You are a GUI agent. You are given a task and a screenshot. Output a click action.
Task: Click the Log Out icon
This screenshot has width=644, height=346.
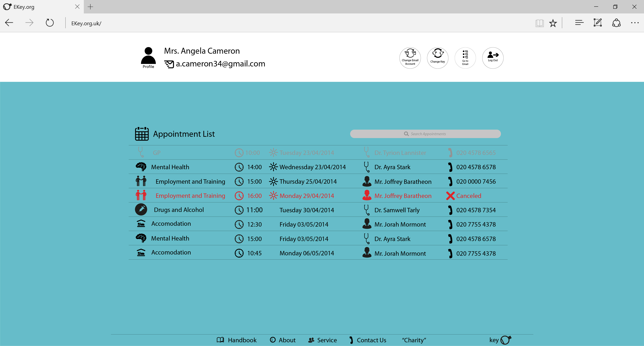(493, 58)
